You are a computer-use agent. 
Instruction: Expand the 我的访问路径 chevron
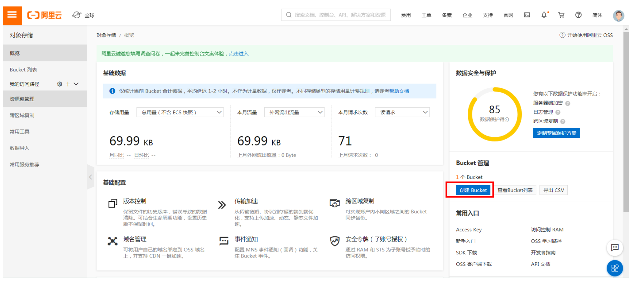point(76,84)
